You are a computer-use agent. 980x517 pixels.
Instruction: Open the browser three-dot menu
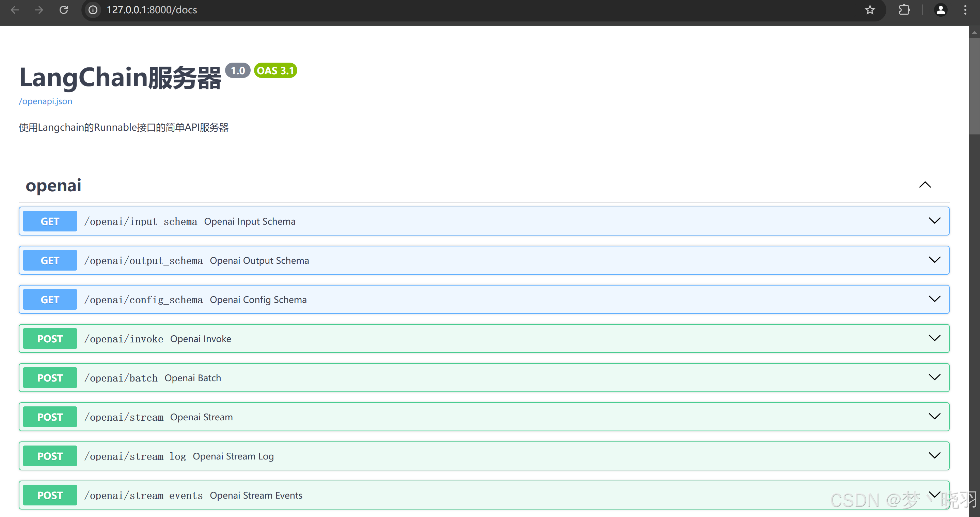point(965,10)
